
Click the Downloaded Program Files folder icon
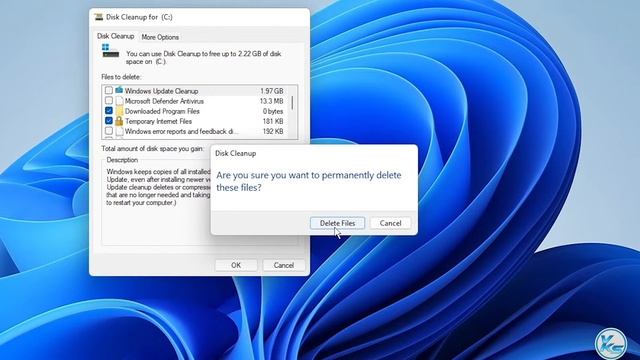pos(119,111)
